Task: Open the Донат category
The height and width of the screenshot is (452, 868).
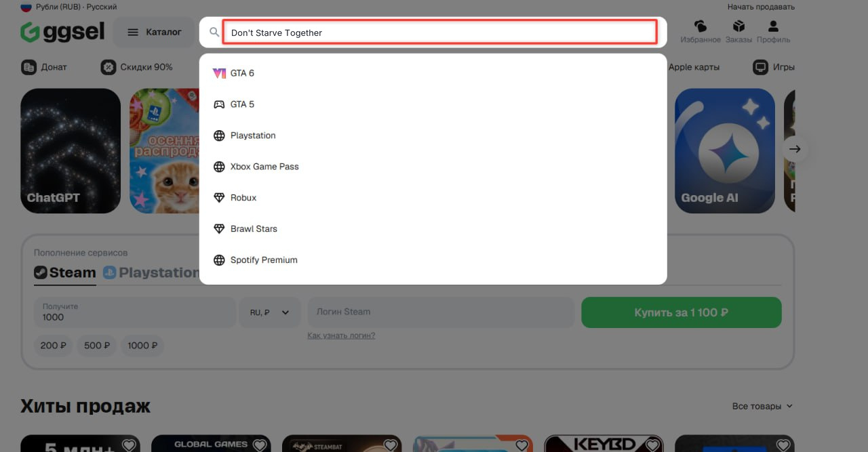Action: 45,67
